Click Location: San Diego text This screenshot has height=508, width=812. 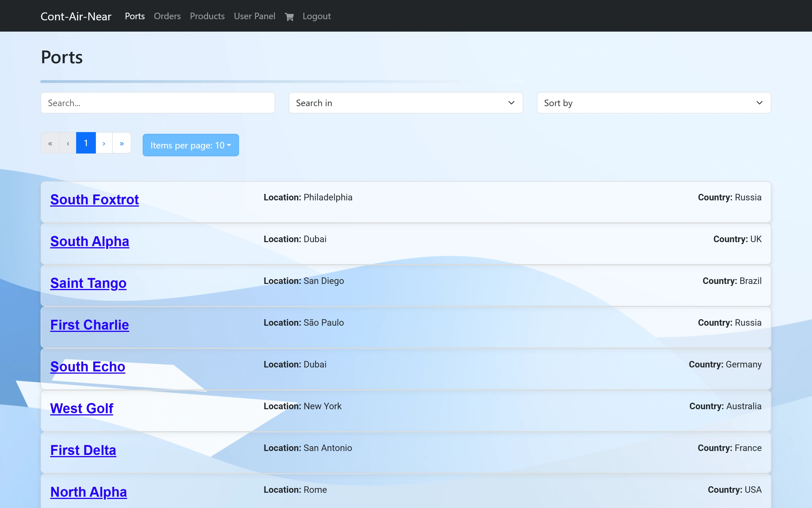tap(304, 281)
